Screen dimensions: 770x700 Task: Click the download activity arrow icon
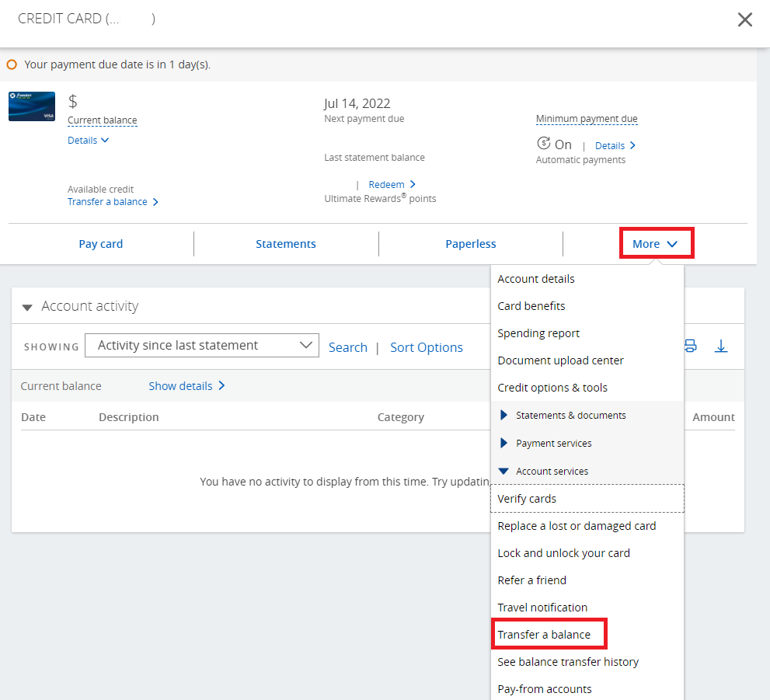point(720,346)
